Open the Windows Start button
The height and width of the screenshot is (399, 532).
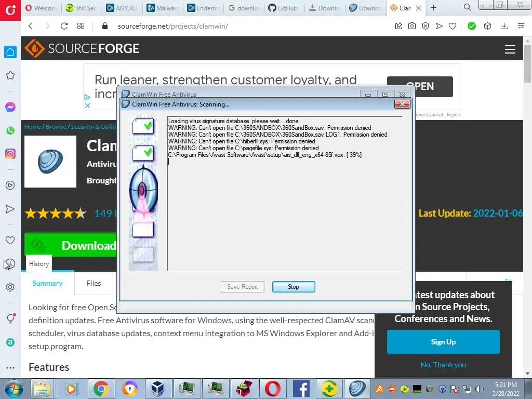pos(12,389)
